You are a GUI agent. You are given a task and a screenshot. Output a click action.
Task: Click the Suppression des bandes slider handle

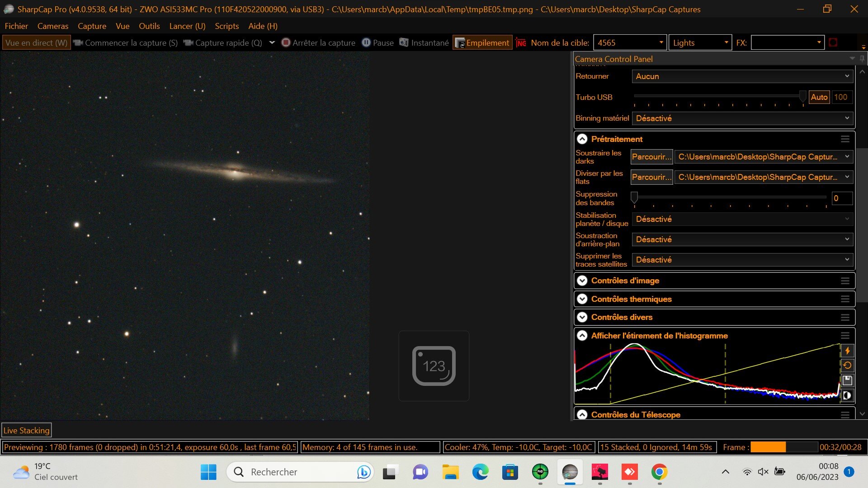point(634,197)
